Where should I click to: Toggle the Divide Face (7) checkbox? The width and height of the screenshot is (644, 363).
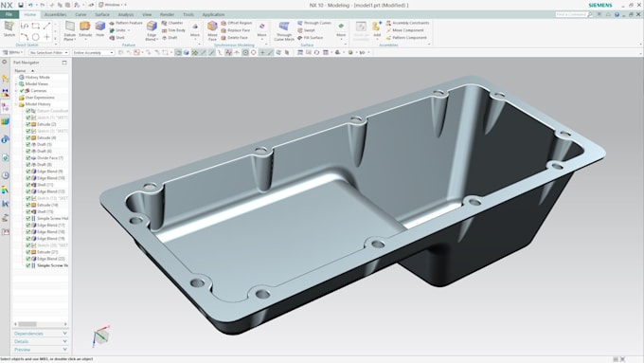(28, 158)
